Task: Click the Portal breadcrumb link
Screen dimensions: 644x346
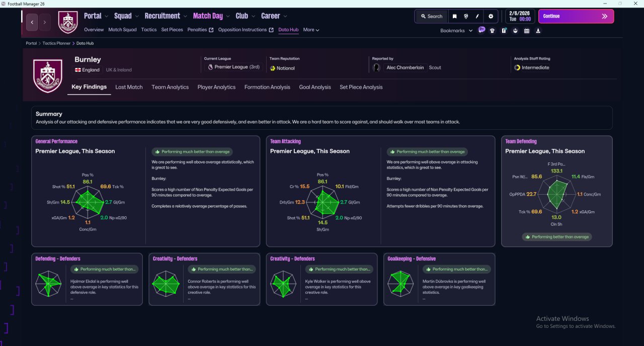Action: click(31, 43)
